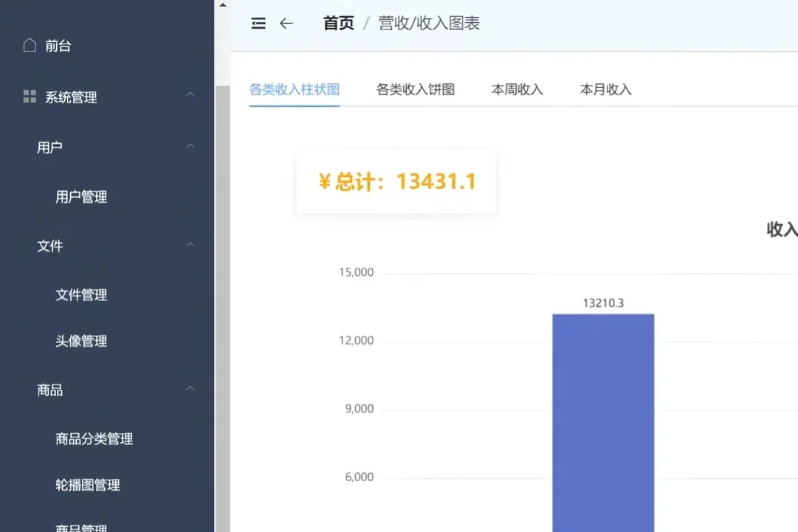Collapse the 商品 submenu chevron

(190, 390)
